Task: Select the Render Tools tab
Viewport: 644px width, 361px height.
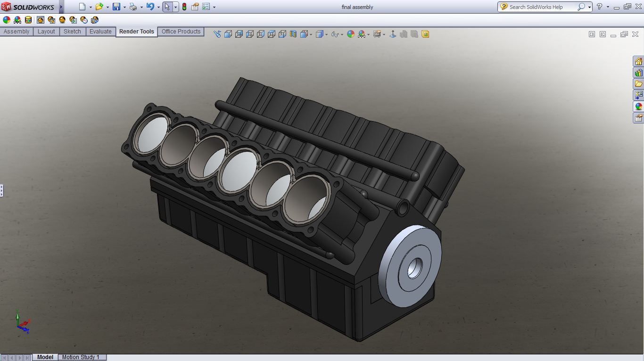Action: pos(137,32)
